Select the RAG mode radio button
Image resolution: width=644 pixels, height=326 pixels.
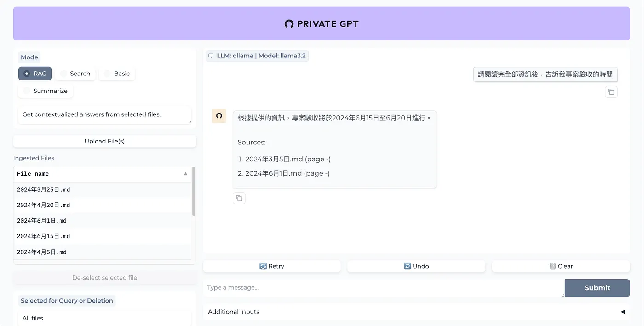(x=35, y=74)
